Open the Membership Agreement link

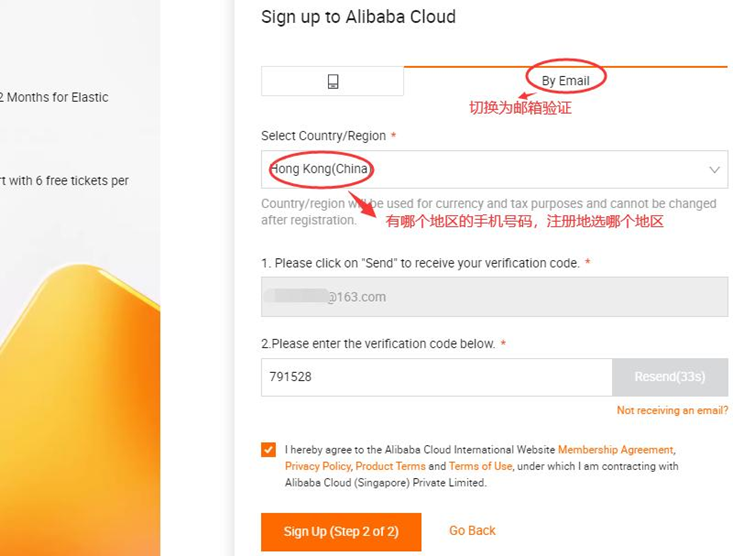point(615,450)
